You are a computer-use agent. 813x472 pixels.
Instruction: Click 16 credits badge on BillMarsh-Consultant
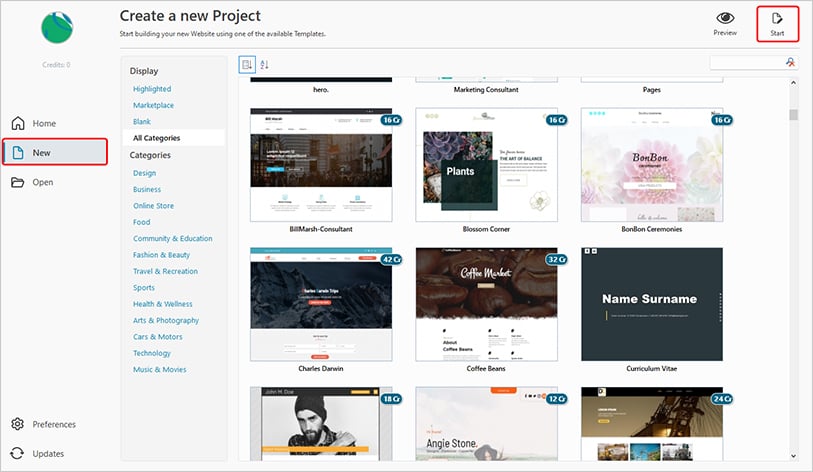click(391, 120)
